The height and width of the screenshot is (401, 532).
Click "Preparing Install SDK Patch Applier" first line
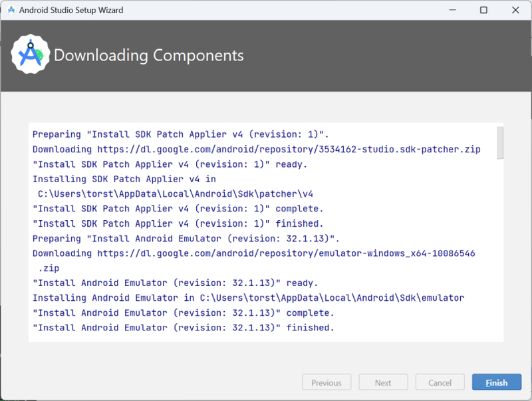click(x=180, y=134)
